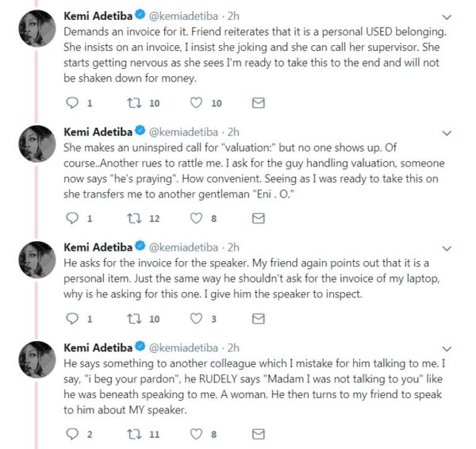Open chevron menu on the 'RUDELY says' tweet
This screenshot has height=449, width=476.
coord(447,349)
